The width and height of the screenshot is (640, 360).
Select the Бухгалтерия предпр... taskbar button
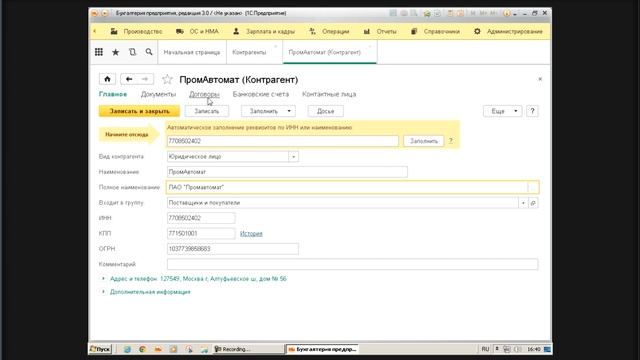point(322,349)
